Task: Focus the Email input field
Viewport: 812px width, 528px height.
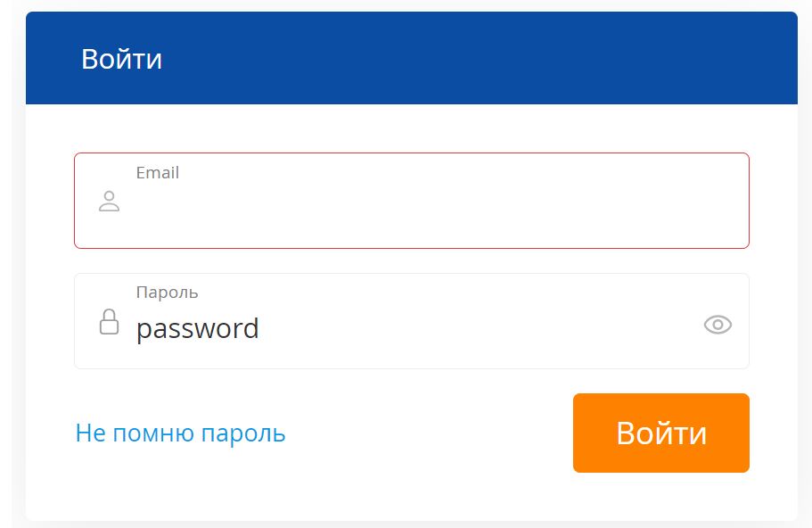Action: [412, 201]
